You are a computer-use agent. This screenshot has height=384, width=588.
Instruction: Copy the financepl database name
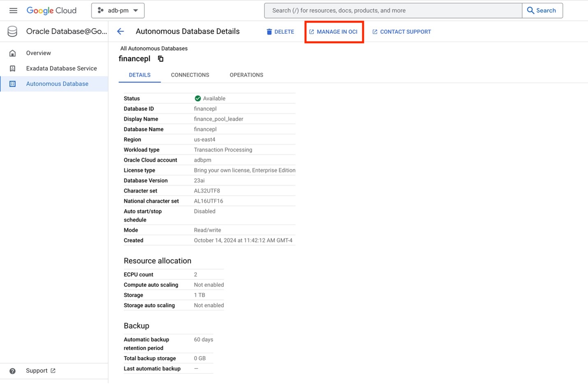(x=160, y=58)
